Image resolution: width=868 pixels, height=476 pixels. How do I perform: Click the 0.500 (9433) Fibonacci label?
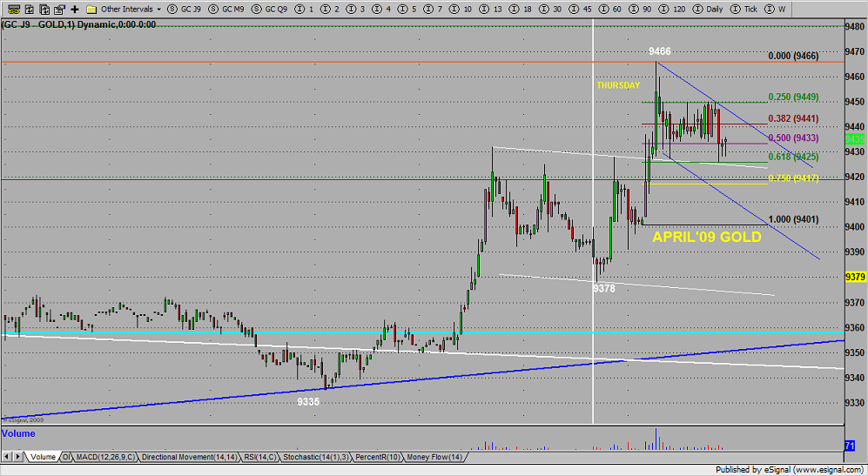793,137
